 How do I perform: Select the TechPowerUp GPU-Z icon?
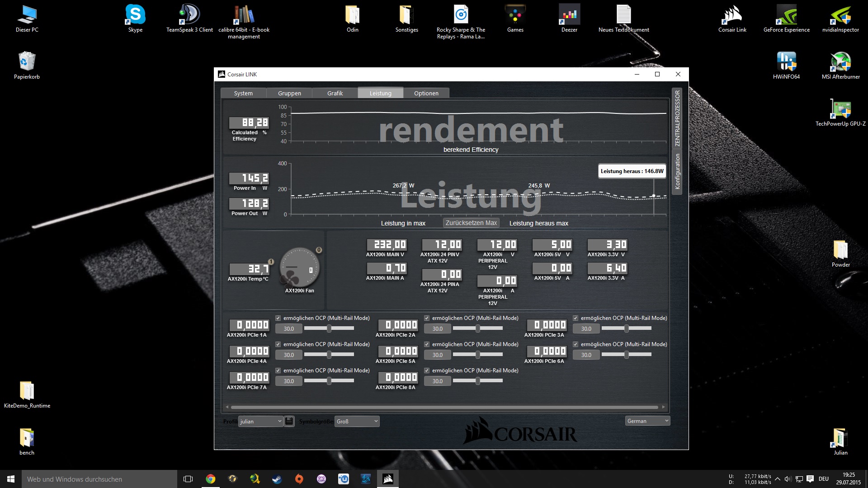[840, 113]
